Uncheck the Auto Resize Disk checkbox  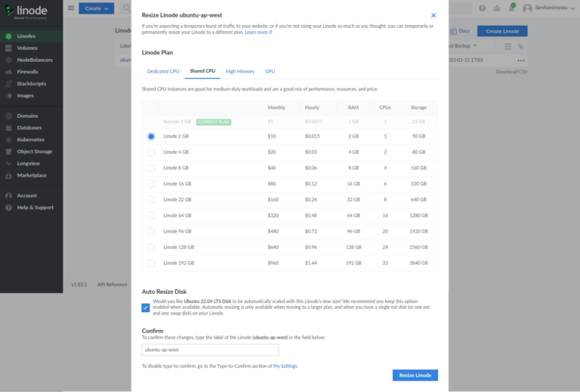pyautogui.click(x=145, y=307)
